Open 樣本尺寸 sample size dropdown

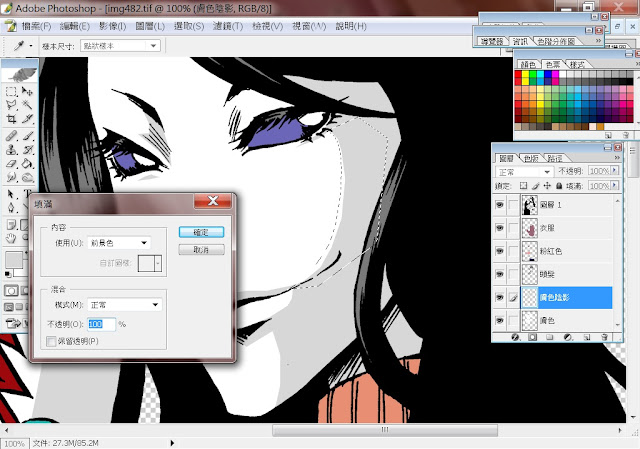point(153,46)
